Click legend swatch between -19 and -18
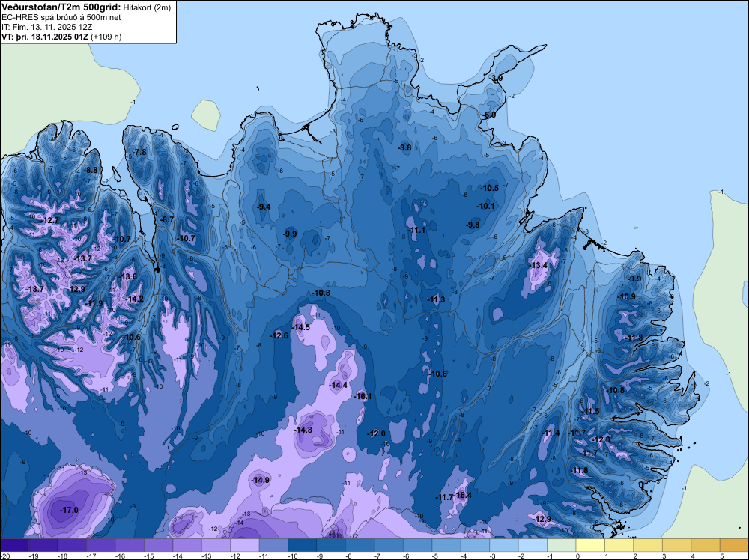This screenshot has width=749, height=560. point(43,545)
